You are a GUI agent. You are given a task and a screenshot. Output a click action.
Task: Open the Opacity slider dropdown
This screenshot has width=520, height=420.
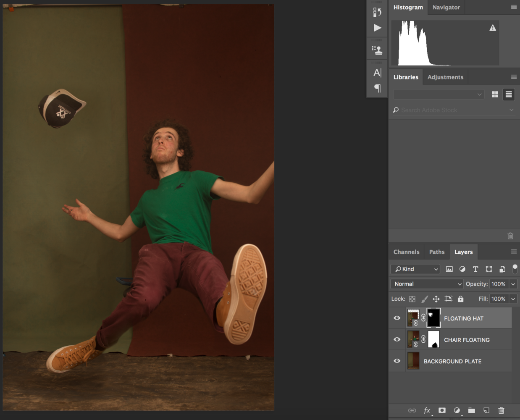(512, 284)
